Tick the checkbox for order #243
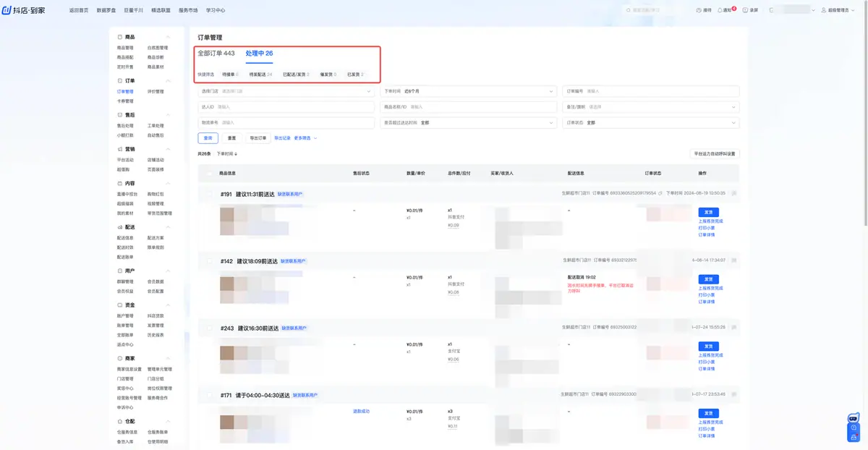 210,328
